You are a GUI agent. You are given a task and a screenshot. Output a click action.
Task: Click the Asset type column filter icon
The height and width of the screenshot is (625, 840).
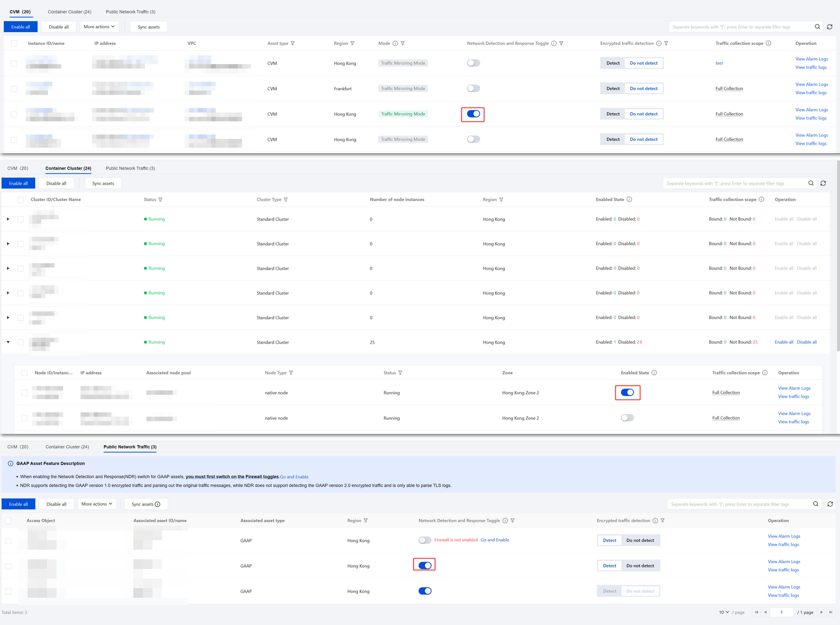click(x=293, y=44)
